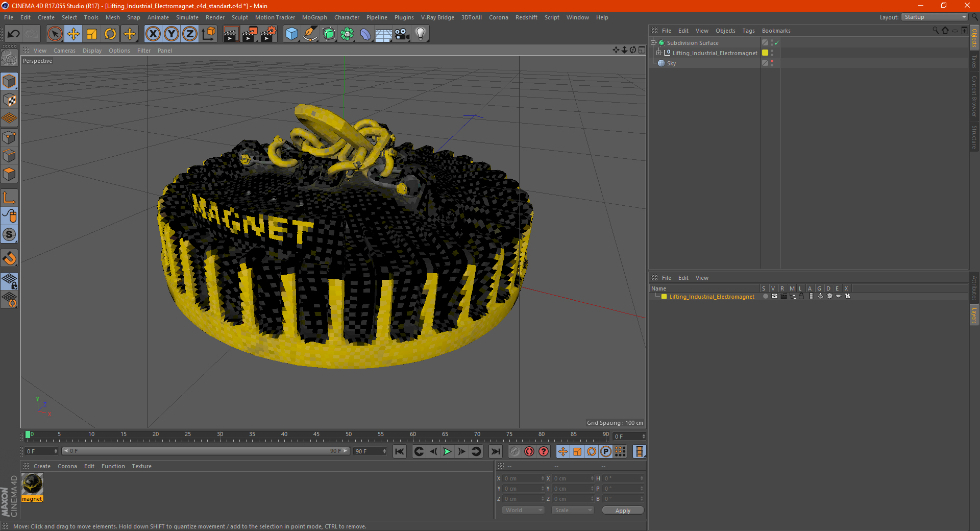Toggle Sky object visibility dots
The image size is (980, 531).
click(x=772, y=63)
